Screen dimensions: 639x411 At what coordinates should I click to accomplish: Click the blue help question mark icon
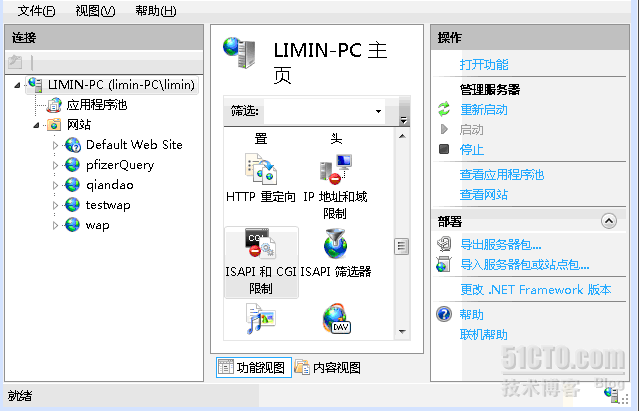pyautogui.click(x=444, y=314)
